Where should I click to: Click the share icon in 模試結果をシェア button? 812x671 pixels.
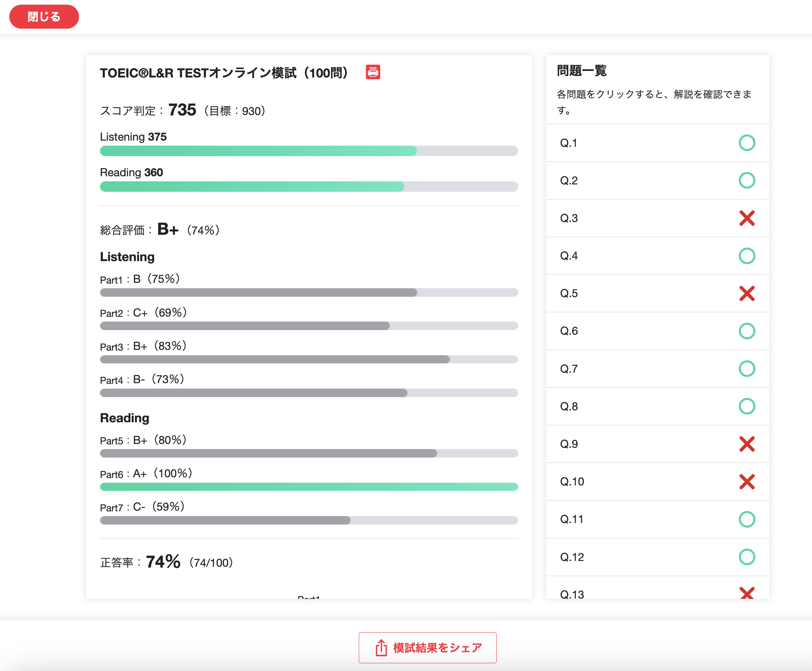[x=381, y=647]
